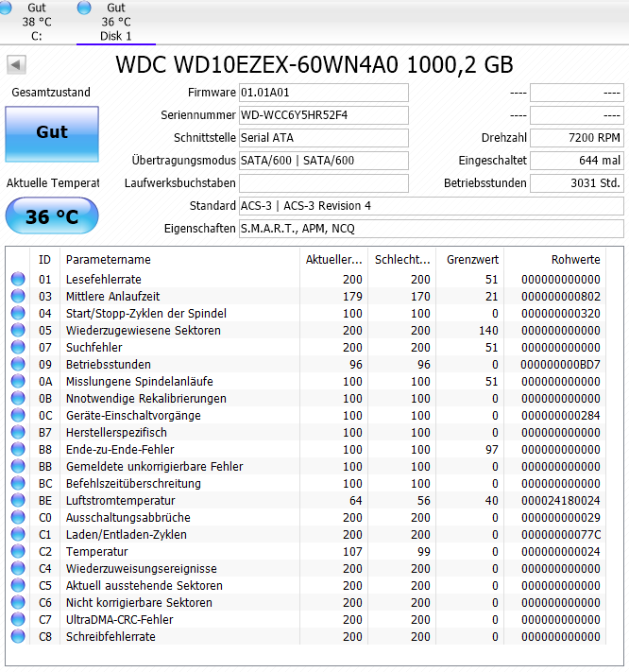Click status orb of Laden/Entladen-Zyklen row
This screenshot has height=672, width=629.
pos(18,534)
